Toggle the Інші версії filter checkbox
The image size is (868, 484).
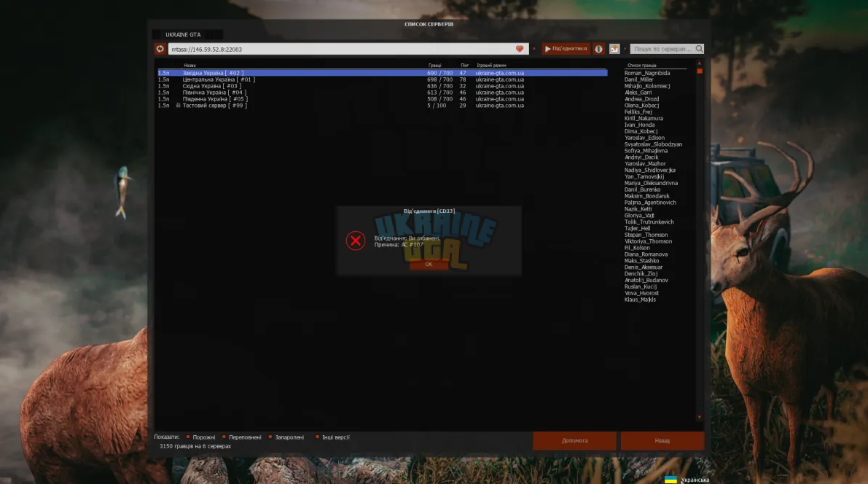point(317,437)
